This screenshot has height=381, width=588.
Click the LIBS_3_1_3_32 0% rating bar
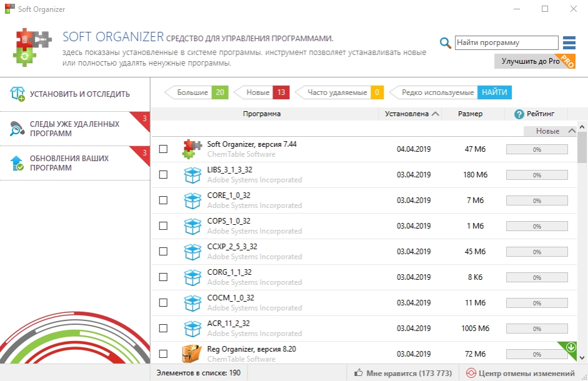537,175
